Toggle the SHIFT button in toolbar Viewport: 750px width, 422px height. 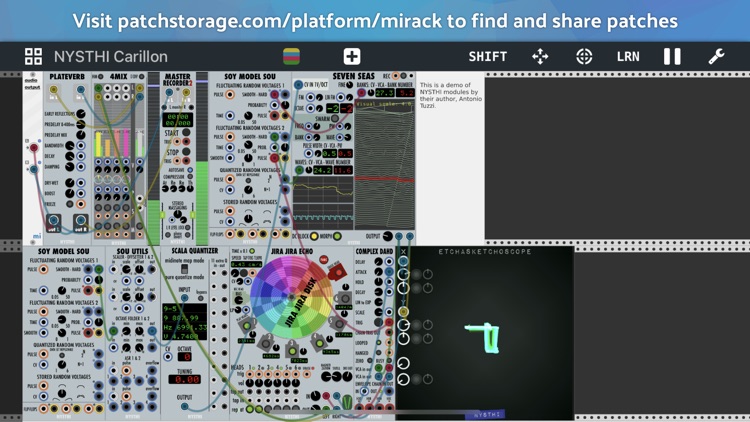(487, 56)
